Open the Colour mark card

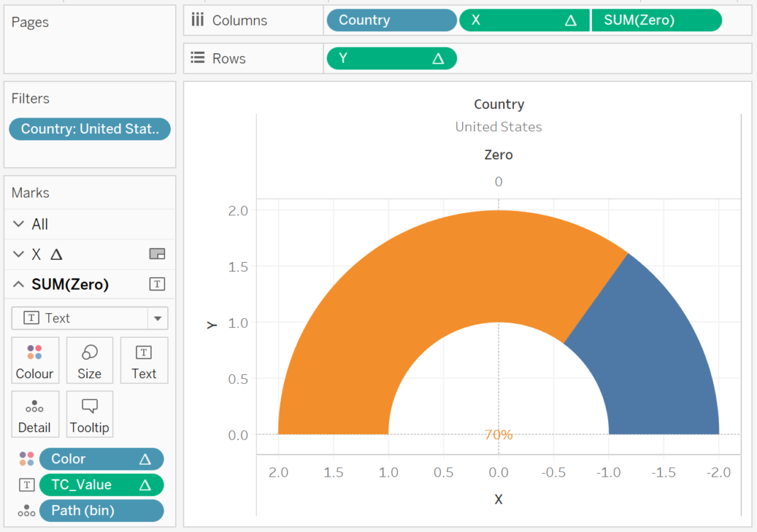[35, 361]
